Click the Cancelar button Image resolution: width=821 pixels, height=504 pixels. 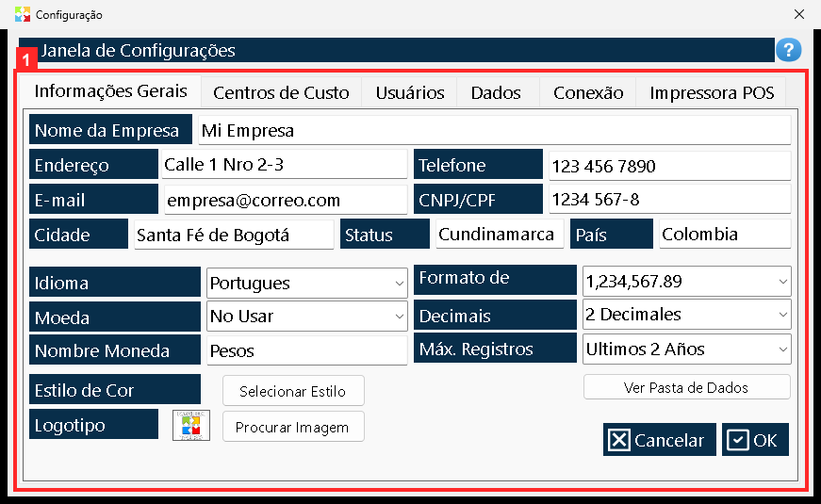coord(659,440)
